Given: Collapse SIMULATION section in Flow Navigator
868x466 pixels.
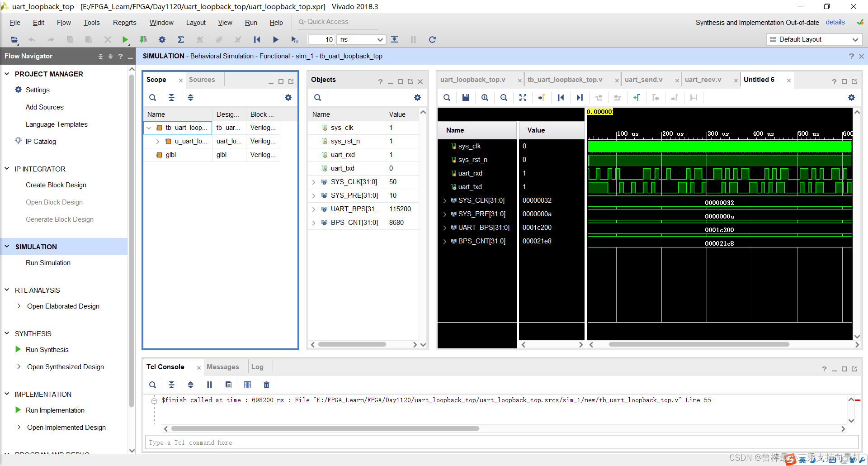Looking at the screenshot, I should tap(7, 247).
